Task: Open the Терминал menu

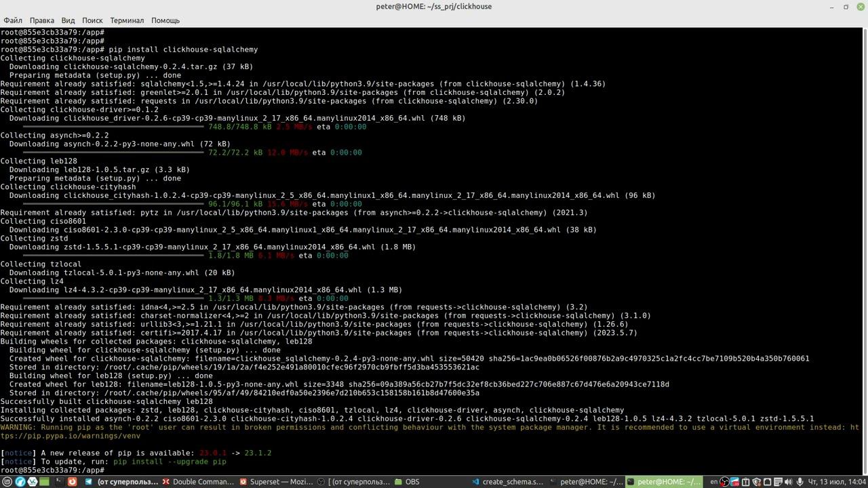Action: [x=127, y=20]
